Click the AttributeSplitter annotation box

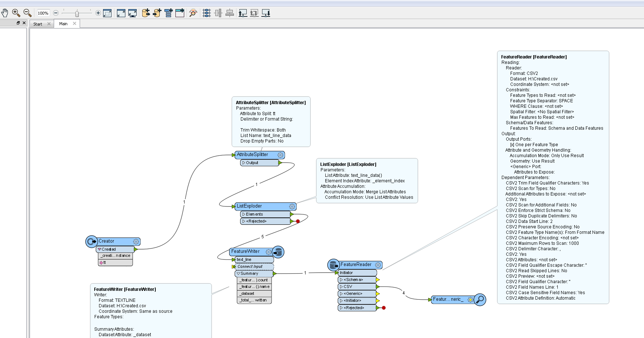(271, 122)
